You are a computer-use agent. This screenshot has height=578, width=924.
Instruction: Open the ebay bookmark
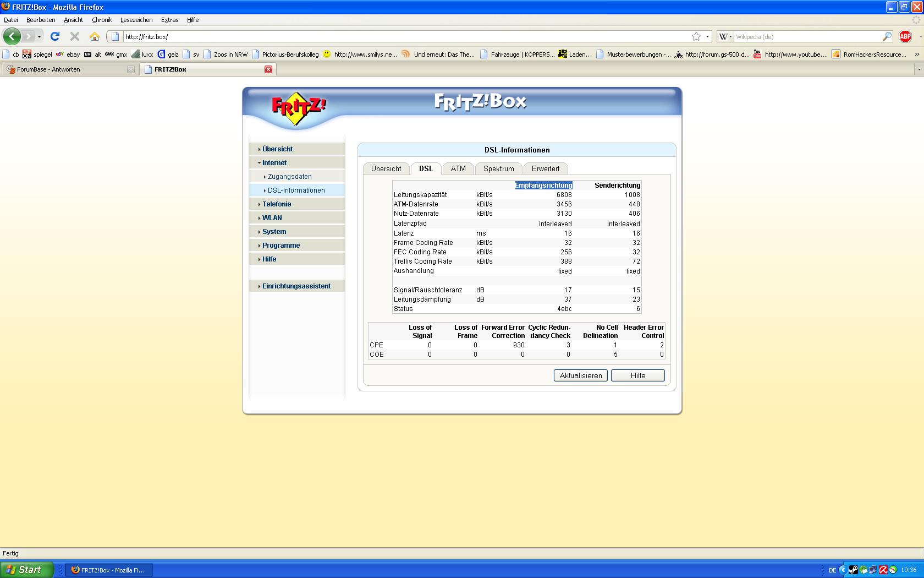click(x=68, y=54)
